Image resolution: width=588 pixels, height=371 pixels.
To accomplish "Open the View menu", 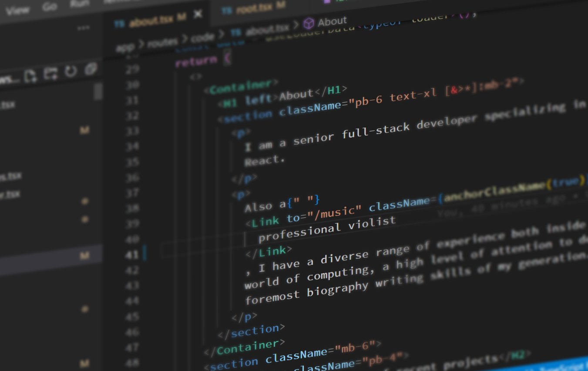I will 18,10.
